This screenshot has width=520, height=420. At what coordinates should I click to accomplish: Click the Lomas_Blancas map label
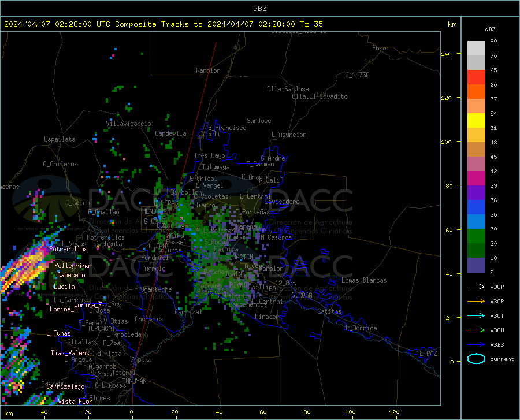364,280
